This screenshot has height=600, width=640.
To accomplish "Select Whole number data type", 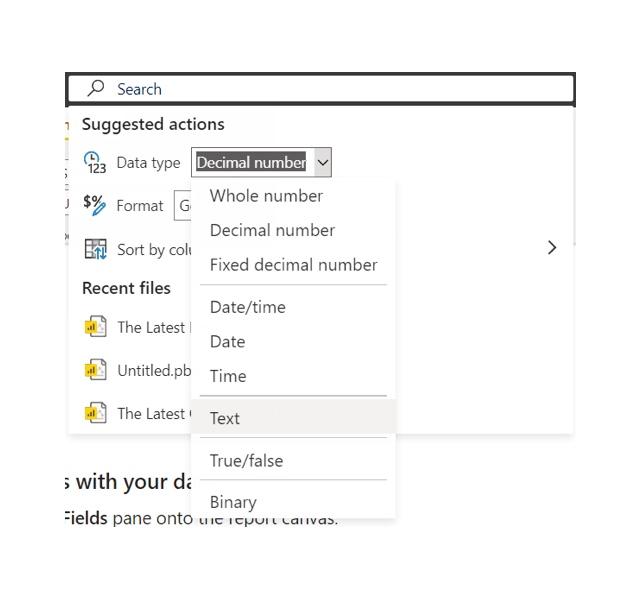I will point(293,196).
